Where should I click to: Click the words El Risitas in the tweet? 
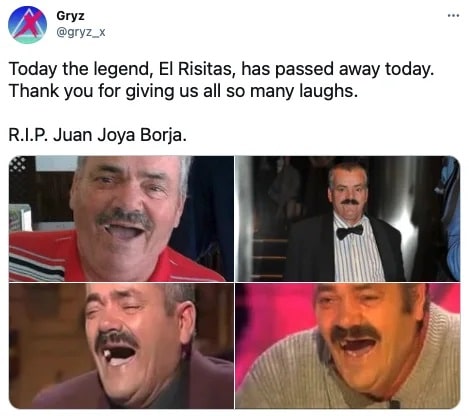pyautogui.click(x=195, y=69)
